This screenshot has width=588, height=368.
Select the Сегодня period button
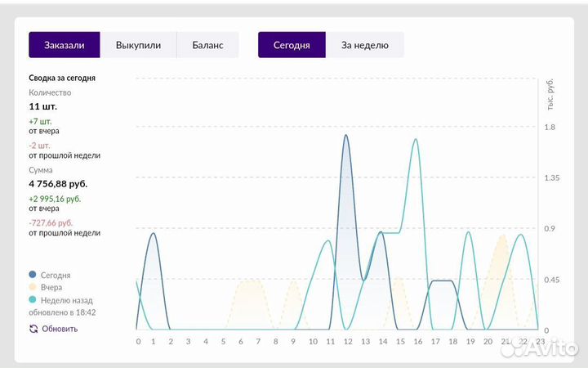point(292,45)
